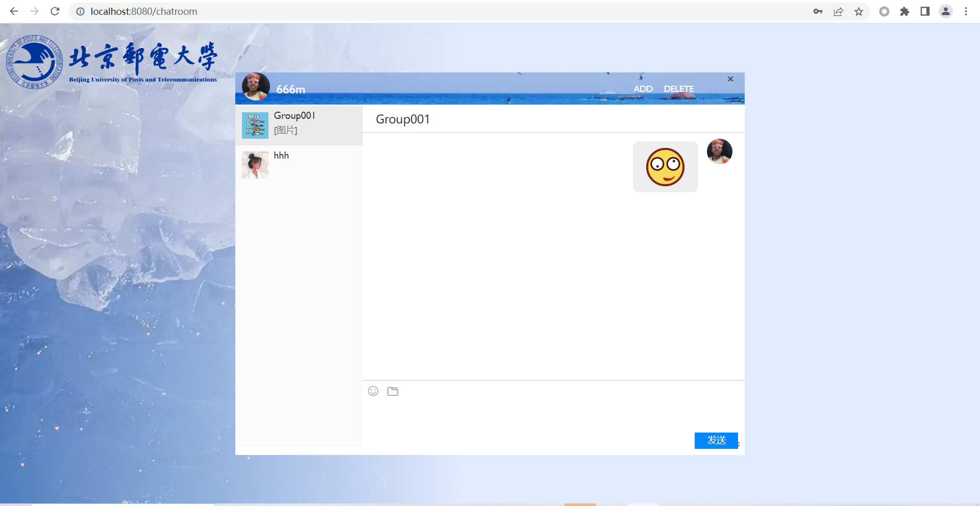Click the hhh contact avatar
The image size is (980, 506).
(x=255, y=165)
